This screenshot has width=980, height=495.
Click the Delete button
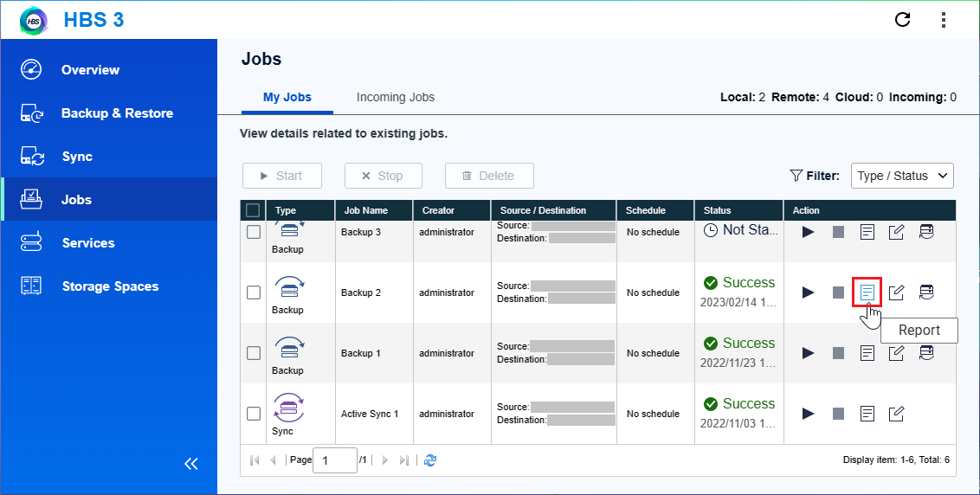click(489, 176)
